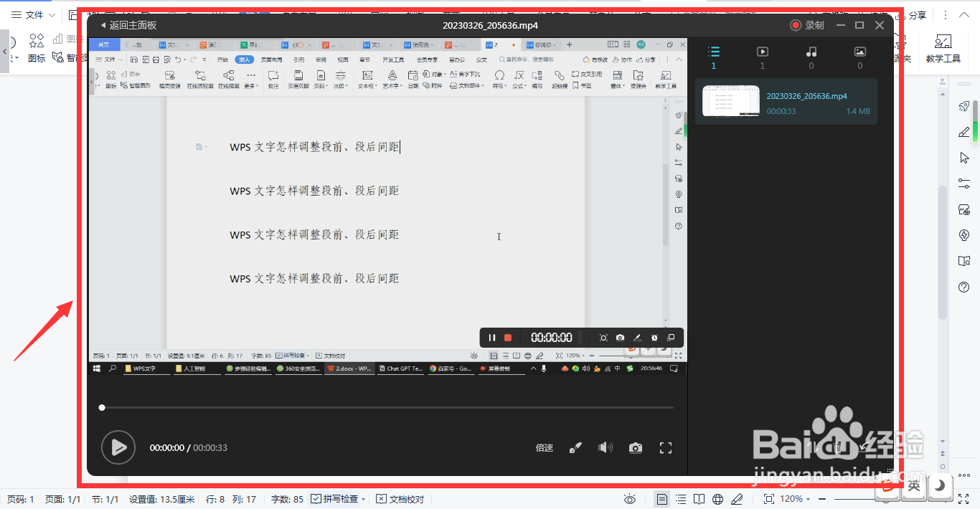Image resolution: width=980 pixels, height=509 pixels.
Task: Expand the 拼写检查 dropdown arrow
Action: click(x=363, y=499)
